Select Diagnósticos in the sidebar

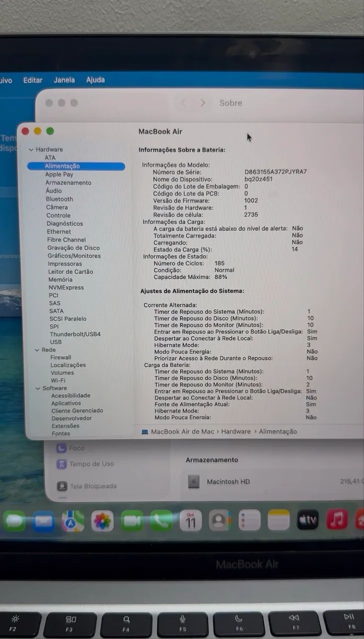65,224
